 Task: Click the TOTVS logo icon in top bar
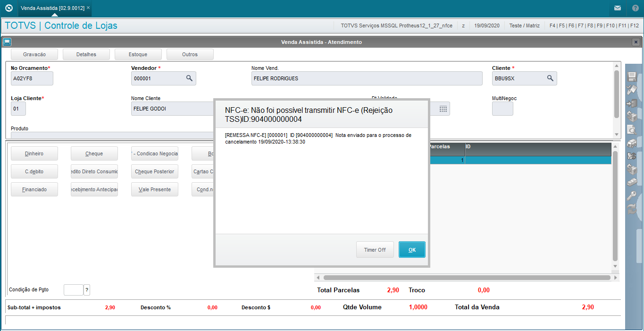pyautogui.click(x=8, y=8)
